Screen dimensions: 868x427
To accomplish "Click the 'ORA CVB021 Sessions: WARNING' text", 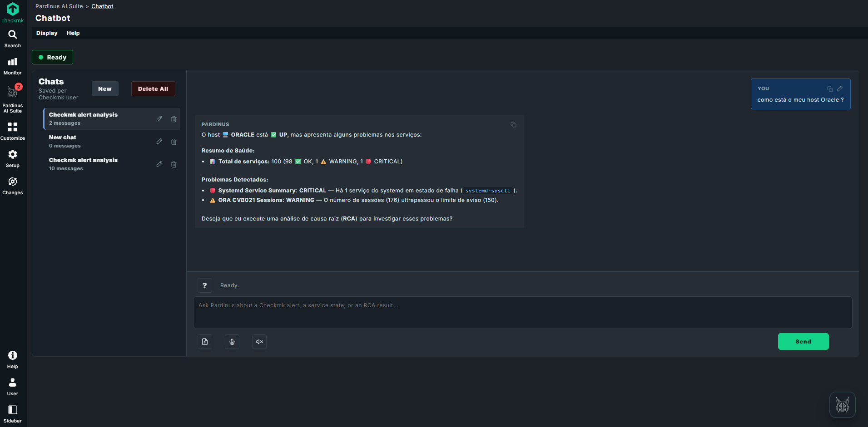I will point(266,200).
